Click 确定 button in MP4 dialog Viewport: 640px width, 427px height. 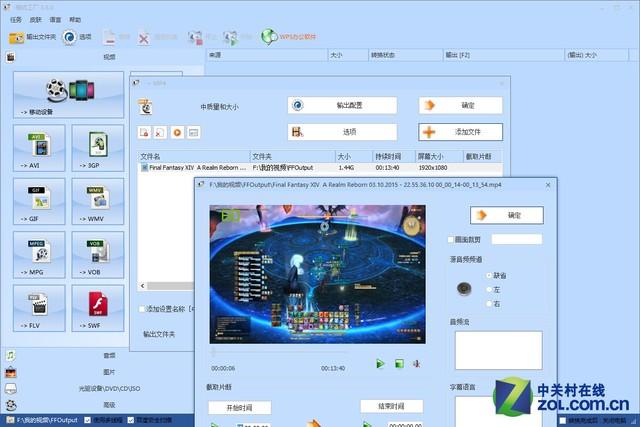[460, 105]
